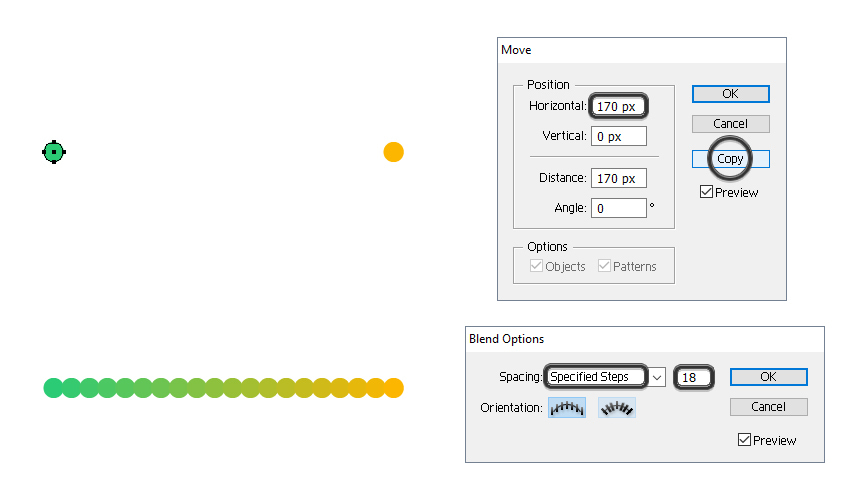Click the Copy button
This screenshot has height=501, width=850.
[730, 159]
